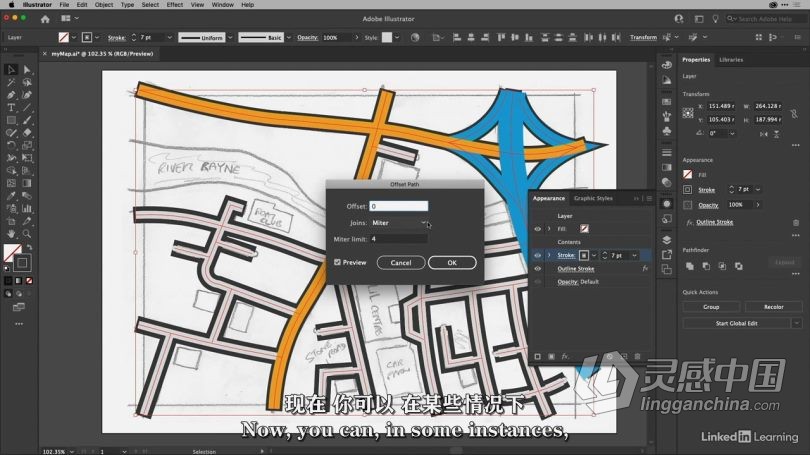The width and height of the screenshot is (810, 455).
Task: Delete Outline Stroke effect trash icon in Properties
Action: pos(796,223)
